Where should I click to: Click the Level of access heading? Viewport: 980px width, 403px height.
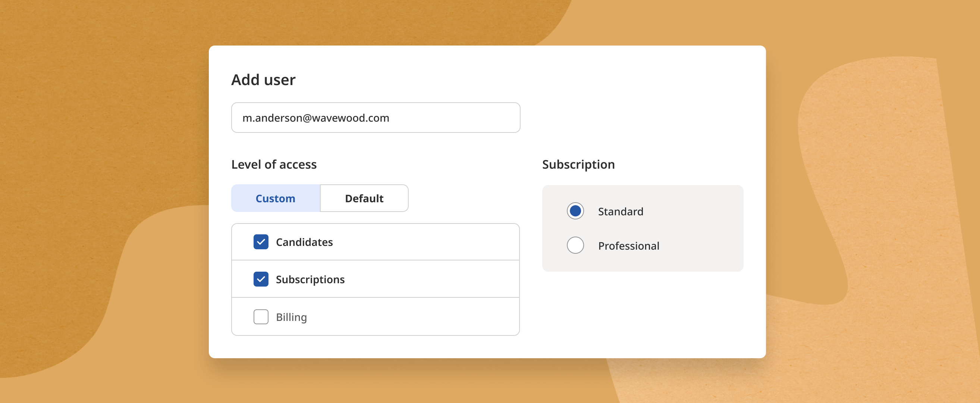coord(274,164)
